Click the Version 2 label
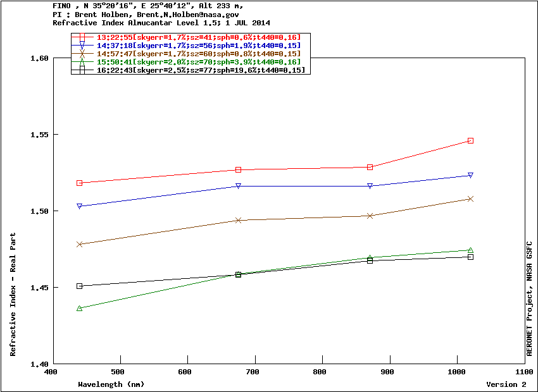Screen dimensions: 538x392 [x=506, y=384]
